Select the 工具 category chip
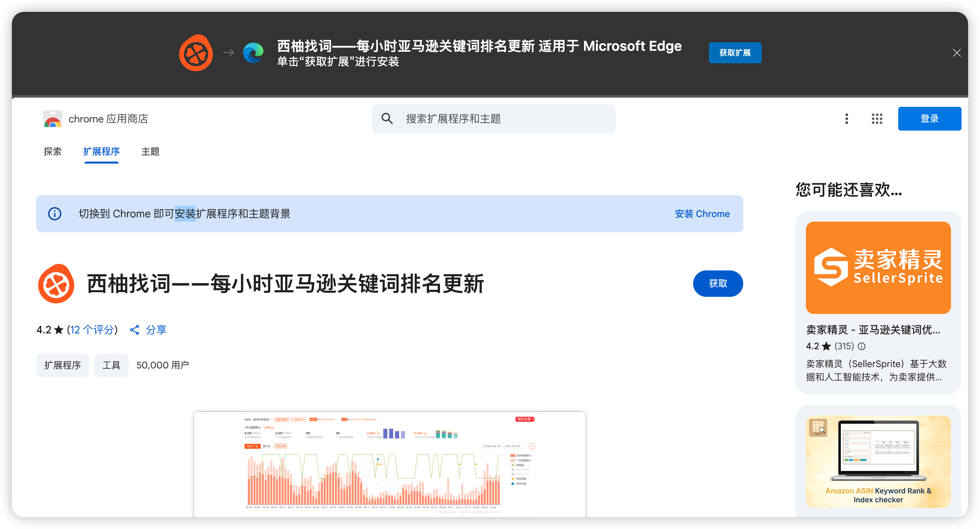 tap(111, 365)
